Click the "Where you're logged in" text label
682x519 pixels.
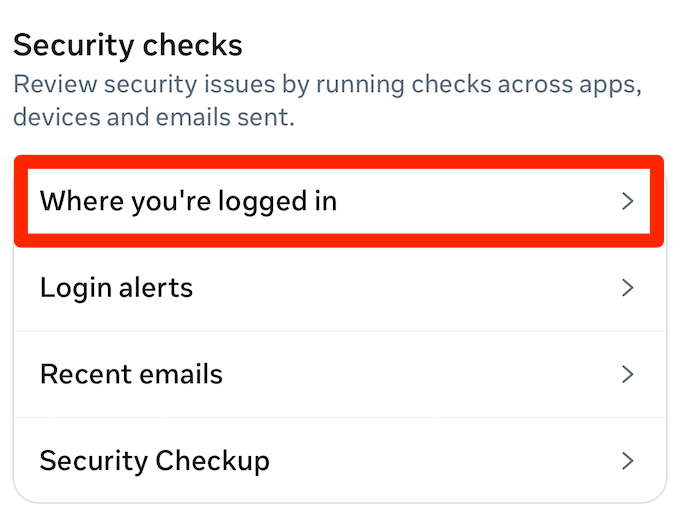click(188, 201)
